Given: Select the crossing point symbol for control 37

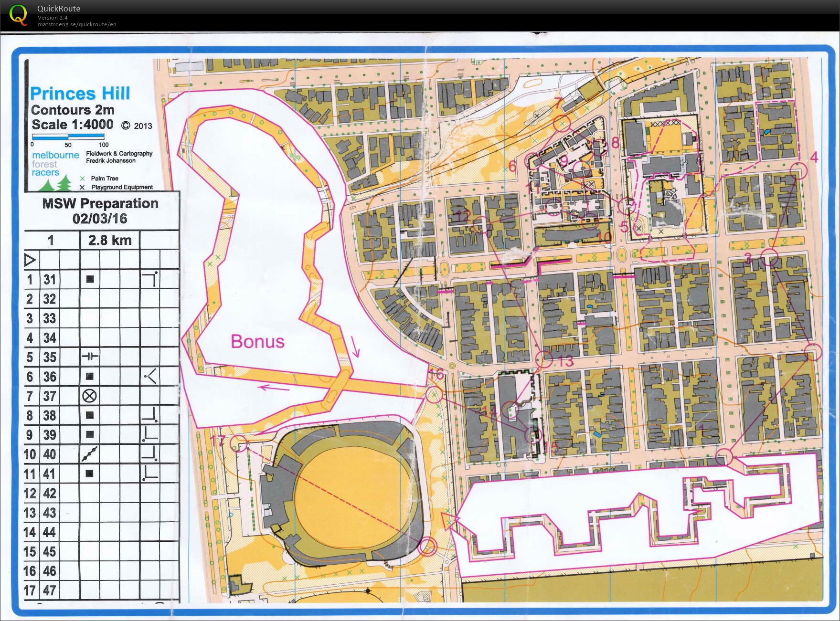Looking at the screenshot, I should point(89,396).
